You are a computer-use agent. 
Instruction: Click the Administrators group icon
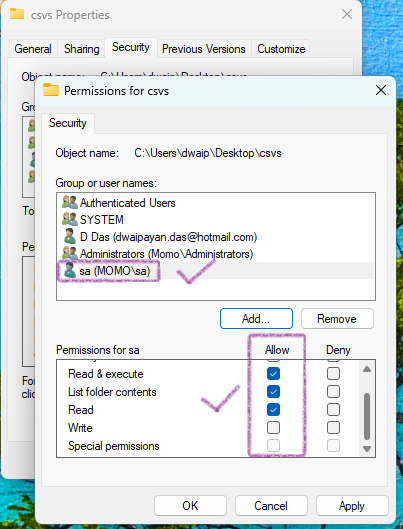70,254
